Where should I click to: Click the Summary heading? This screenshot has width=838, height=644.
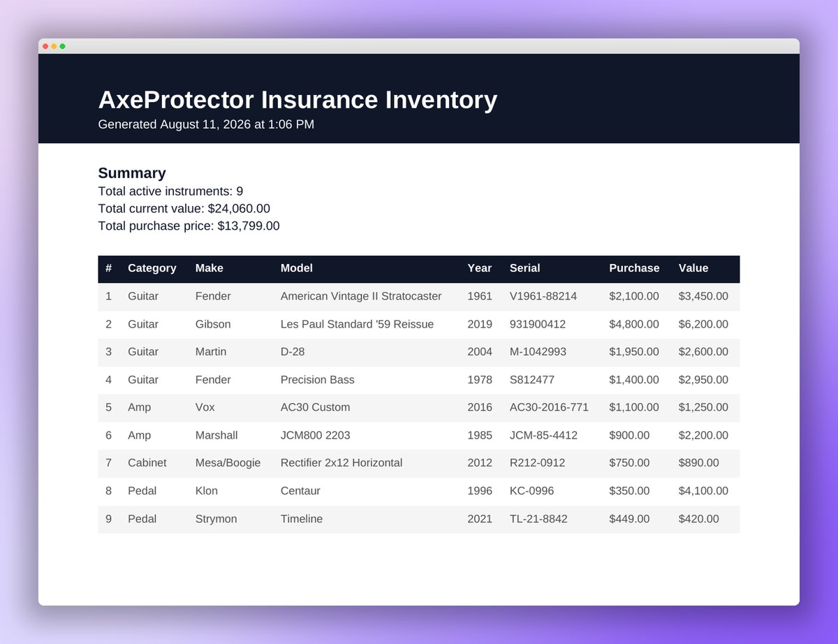[132, 173]
